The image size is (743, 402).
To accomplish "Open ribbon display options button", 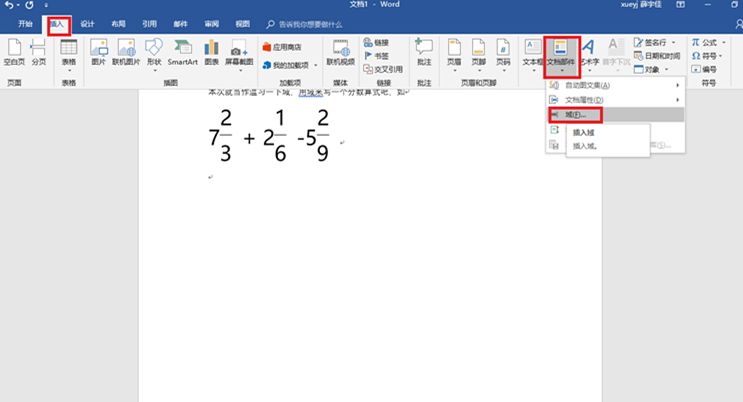I will 680,5.
